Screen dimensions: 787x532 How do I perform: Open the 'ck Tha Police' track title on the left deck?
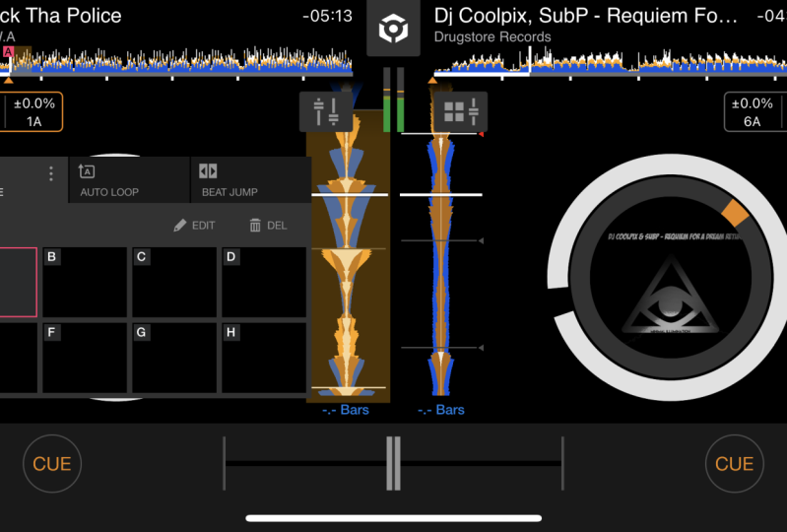[61, 16]
